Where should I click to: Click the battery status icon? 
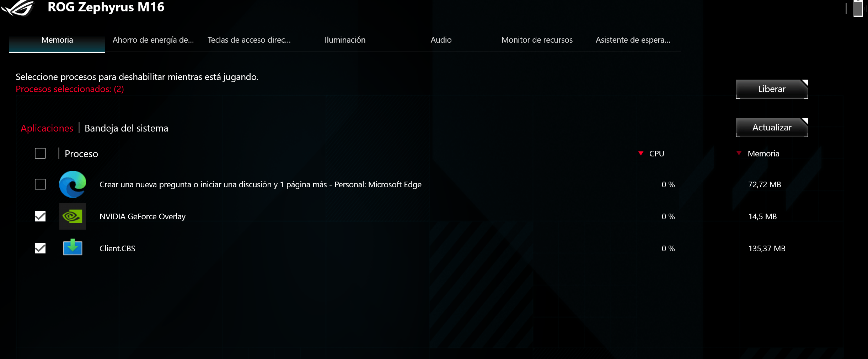858,8
